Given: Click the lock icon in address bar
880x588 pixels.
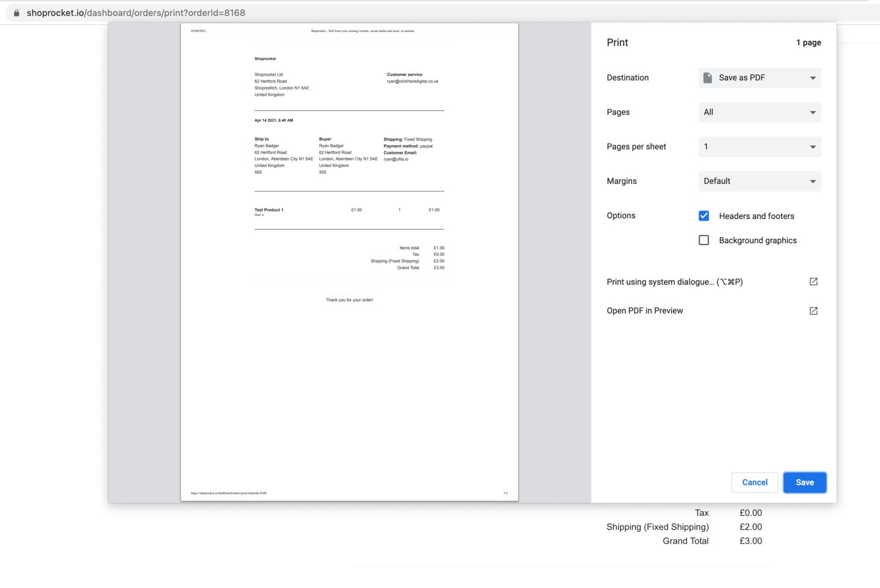Looking at the screenshot, I should 16,13.
